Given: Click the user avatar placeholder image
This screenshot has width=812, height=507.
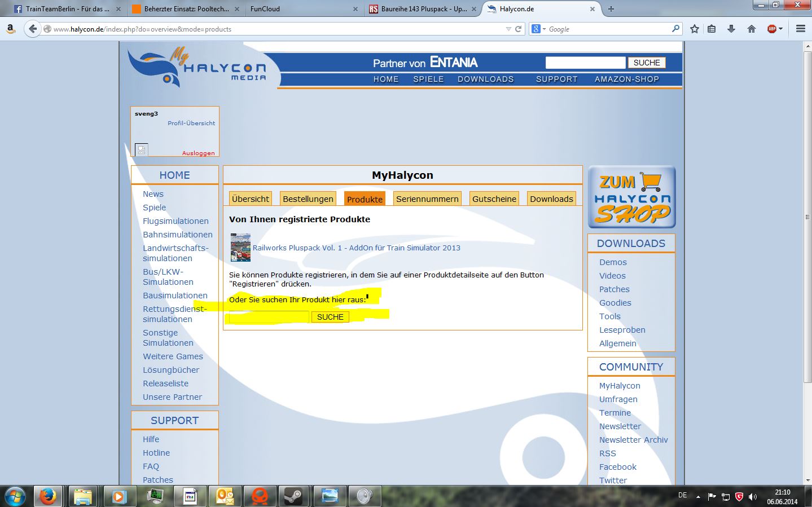Looking at the screenshot, I should (142, 149).
